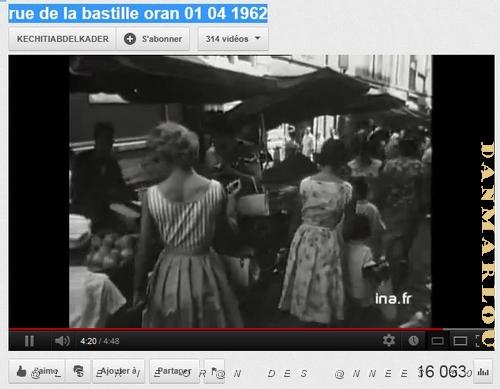This screenshot has height=389, width=500.
Task: Open the Ajouter à menu
Action: pyautogui.click(x=119, y=371)
